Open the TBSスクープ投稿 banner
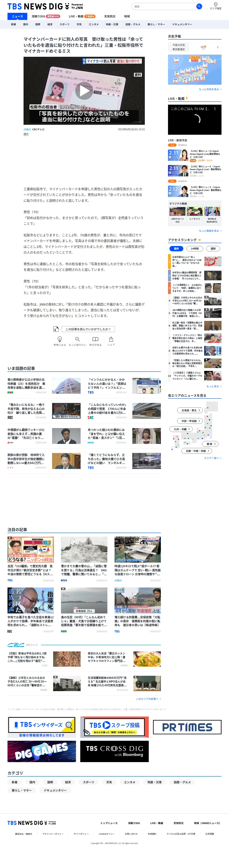 point(114,727)
